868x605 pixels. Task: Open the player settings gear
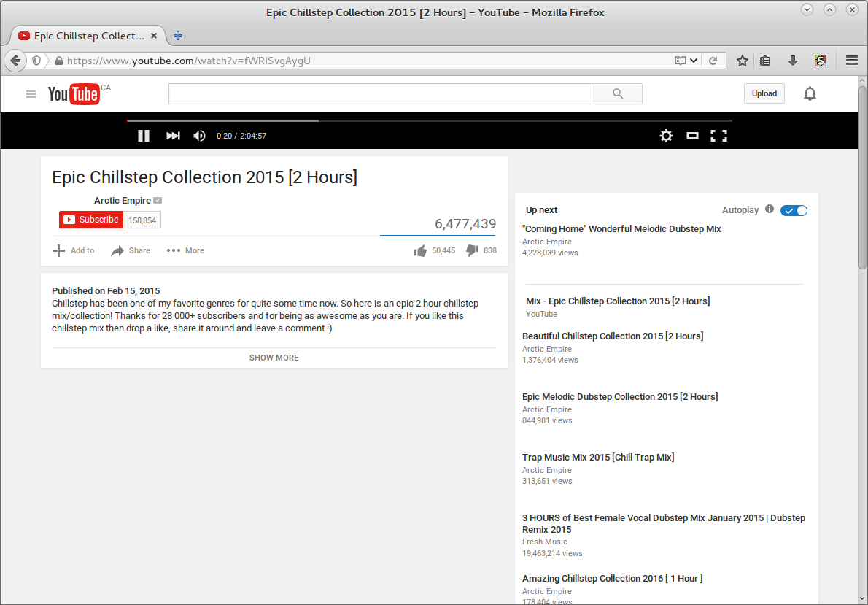click(665, 135)
